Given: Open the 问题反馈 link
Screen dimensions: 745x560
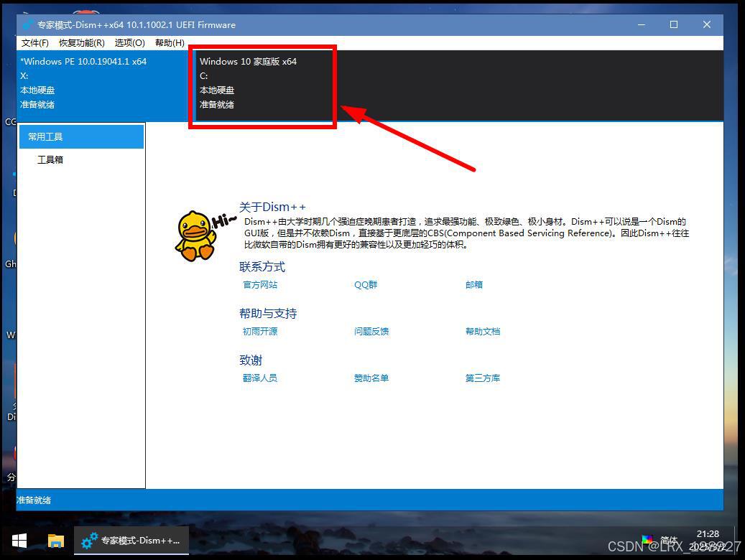Looking at the screenshot, I should click(x=371, y=331).
